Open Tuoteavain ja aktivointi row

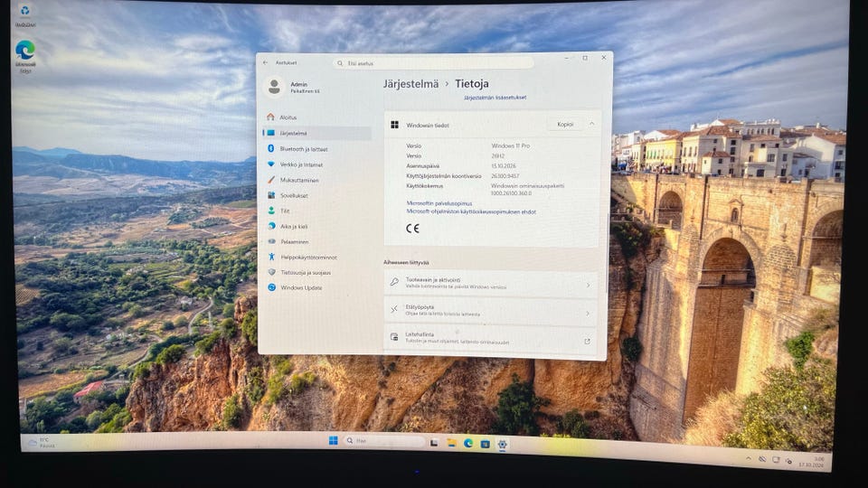pyautogui.click(x=490, y=283)
